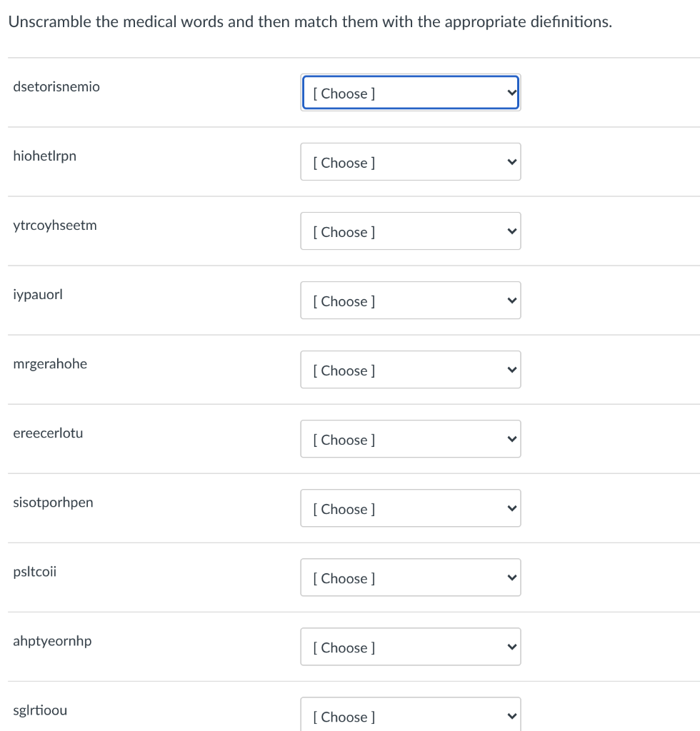Open the dropdown for psltcoii
This screenshot has width=700, height=731.
[x=411, y=577]
